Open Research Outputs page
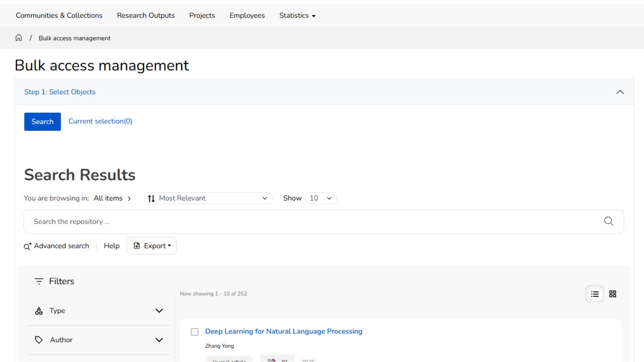 point(146,15)
